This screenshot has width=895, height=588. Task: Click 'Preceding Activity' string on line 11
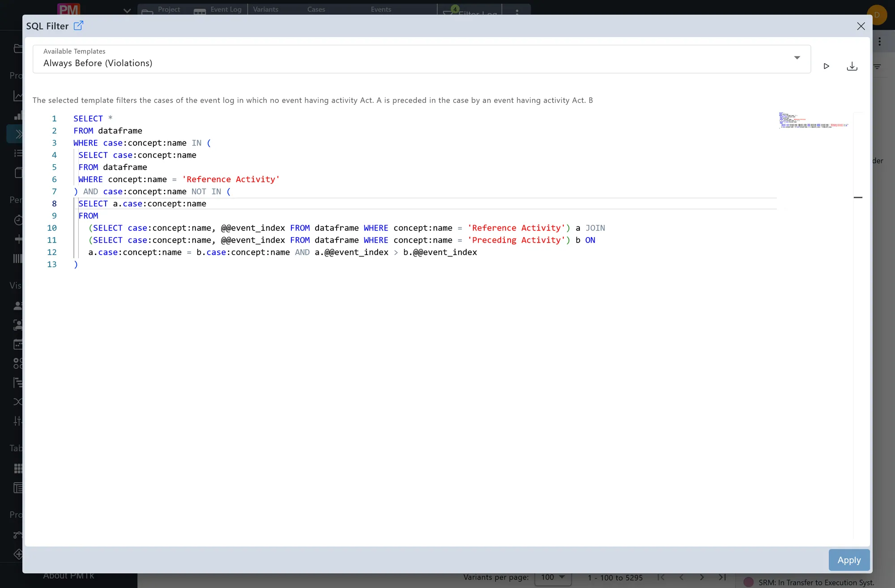click(x=516, y=240)
